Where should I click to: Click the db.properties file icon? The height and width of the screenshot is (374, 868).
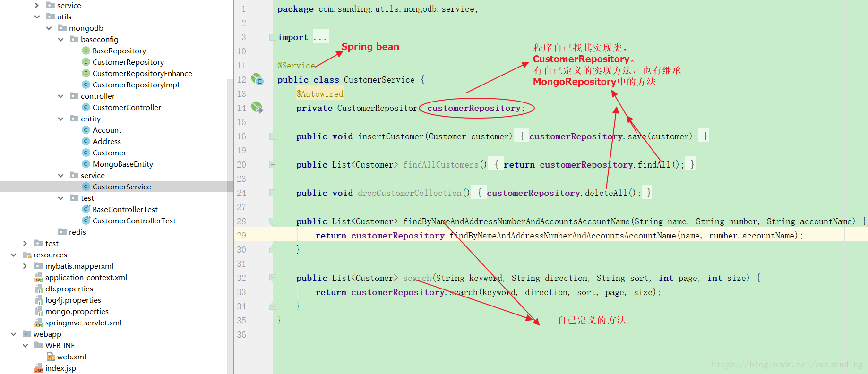[39, 289]
